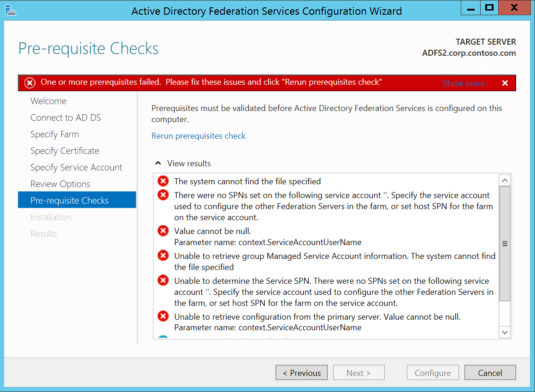
Task: Open the Specify Service Account step
Action: point(76,168)
